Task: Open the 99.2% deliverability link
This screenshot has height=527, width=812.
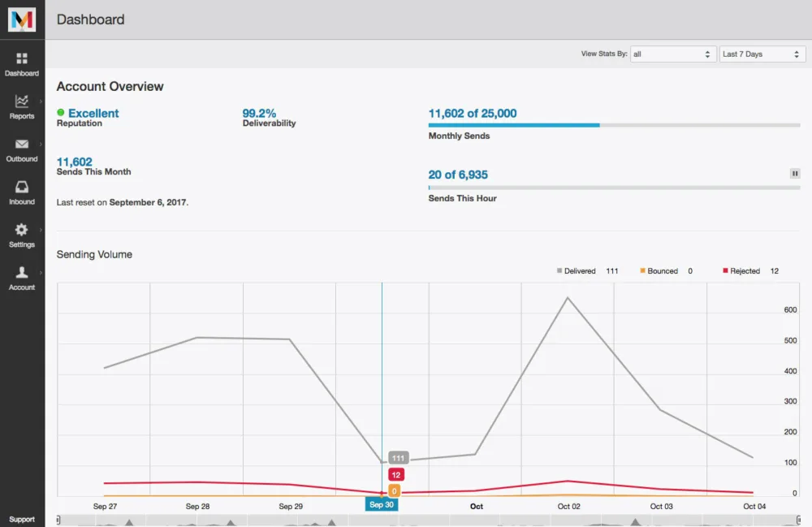Action: tap(259, 114)
